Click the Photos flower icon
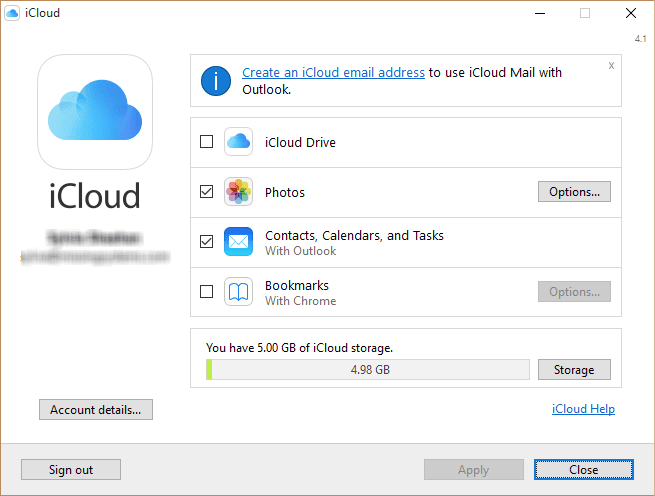The height and width of the screenshot is (496, 655). click(238, 191)
